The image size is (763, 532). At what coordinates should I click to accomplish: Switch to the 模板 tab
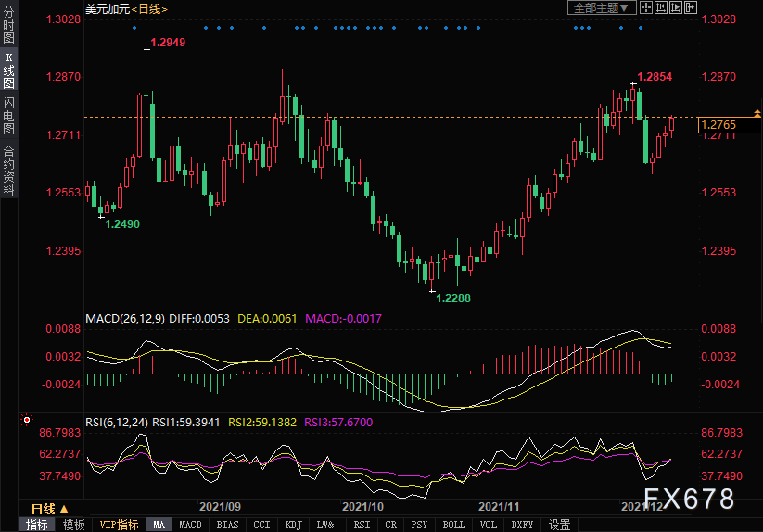73,525
